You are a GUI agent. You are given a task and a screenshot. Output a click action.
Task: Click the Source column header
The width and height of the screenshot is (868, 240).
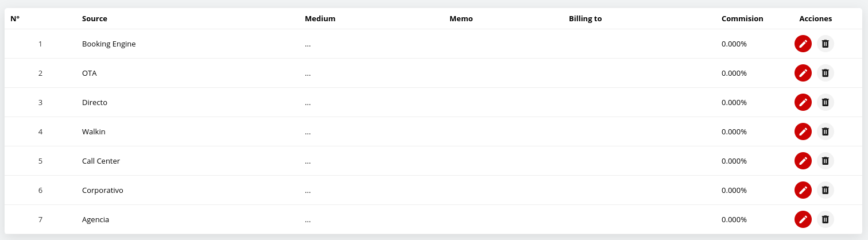[95, 18]
